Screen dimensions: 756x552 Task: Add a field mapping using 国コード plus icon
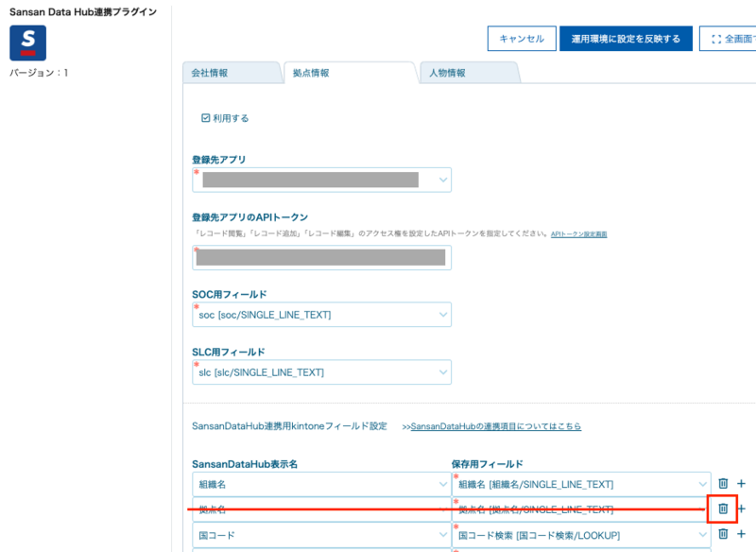741,534
